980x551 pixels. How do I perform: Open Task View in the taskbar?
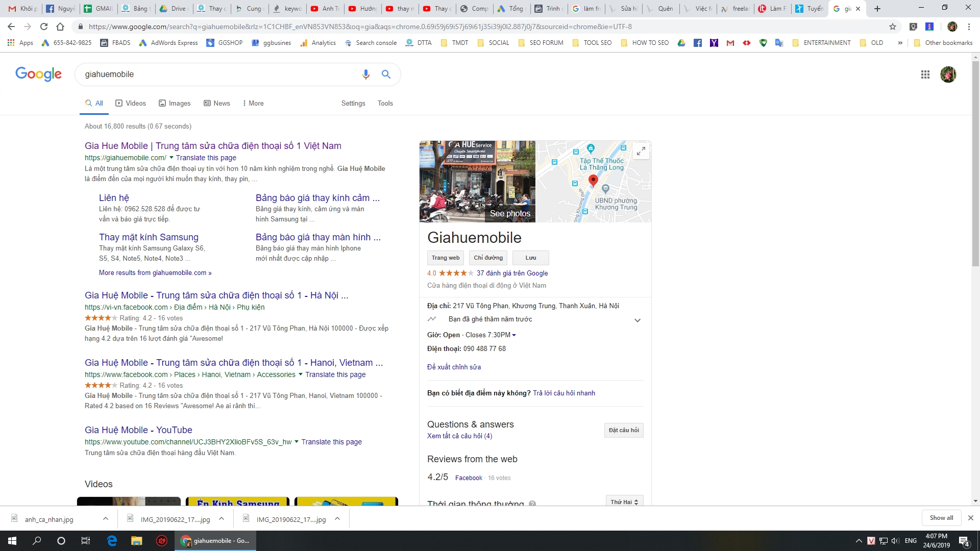(x=86, y=541)
